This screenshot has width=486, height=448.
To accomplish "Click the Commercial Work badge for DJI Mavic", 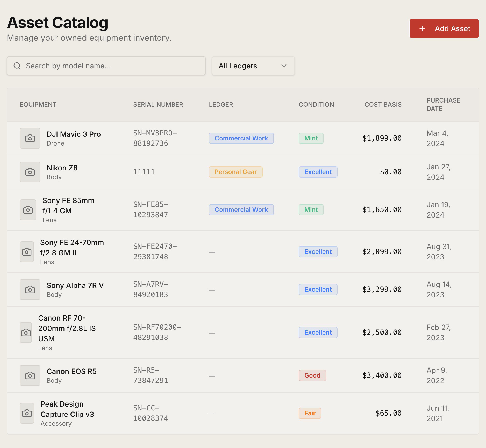I will [x=241, y=138].
